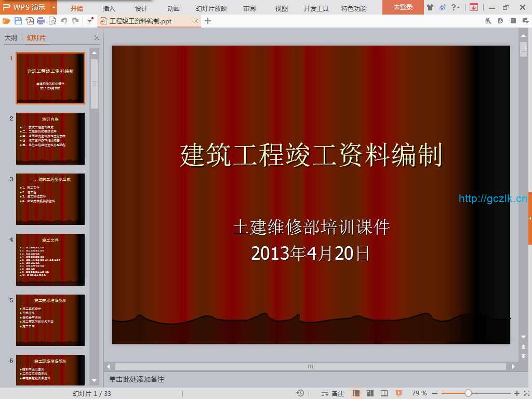Open the skin shirt icon in title bar

point(430,7)
